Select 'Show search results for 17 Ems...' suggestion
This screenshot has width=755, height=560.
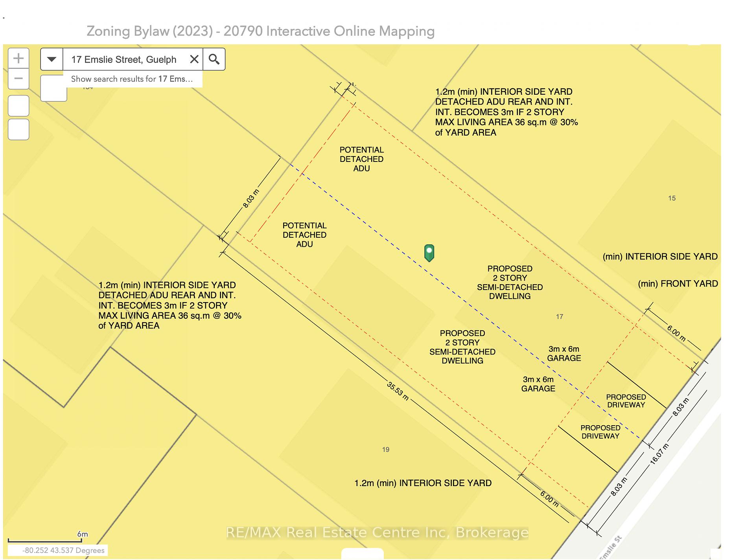click(x=132, y=79)
